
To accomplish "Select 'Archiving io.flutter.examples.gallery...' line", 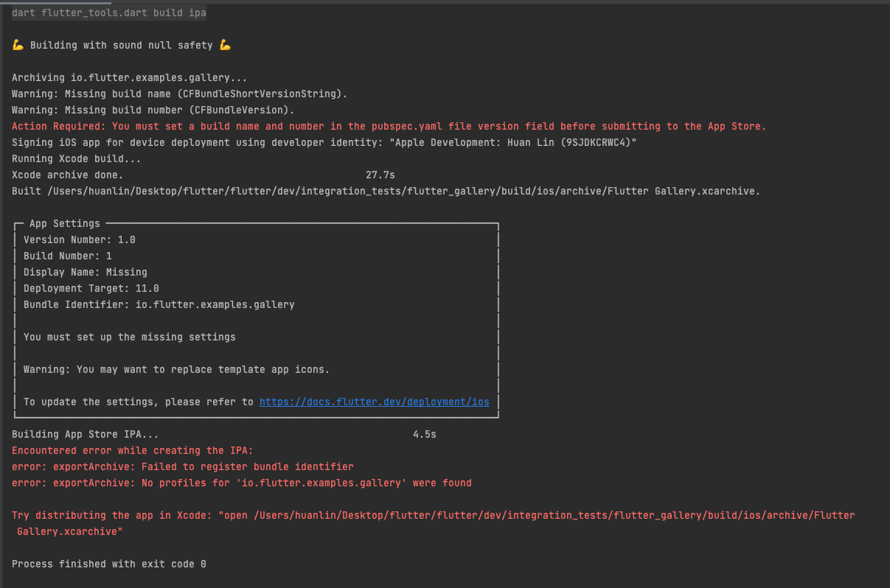I will point(130,77).
